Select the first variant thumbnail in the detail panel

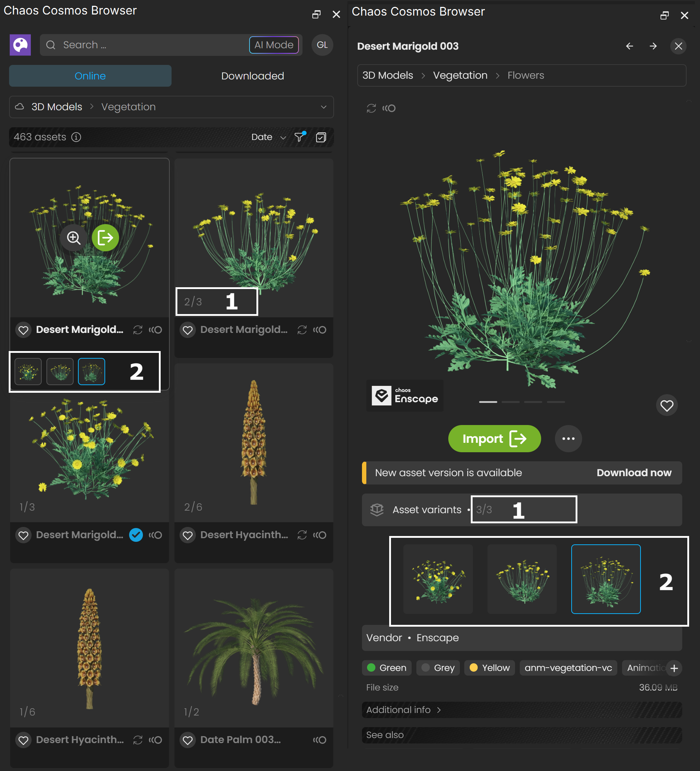438,579
